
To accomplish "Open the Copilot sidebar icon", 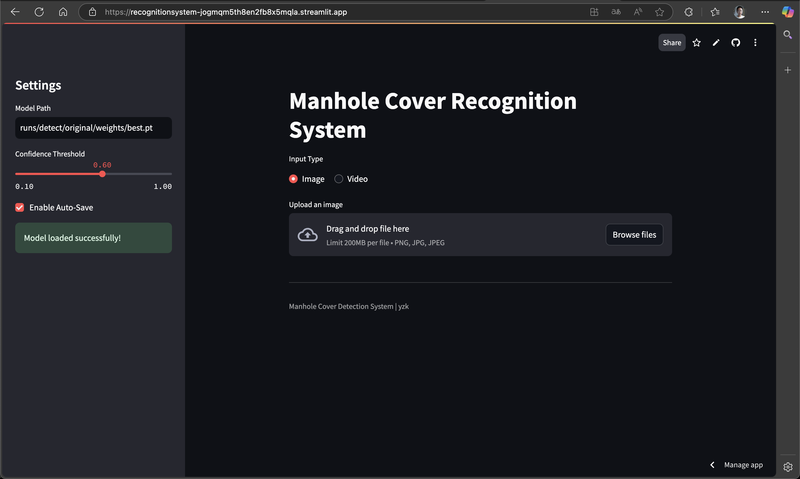I will click(x=788, y=12).
